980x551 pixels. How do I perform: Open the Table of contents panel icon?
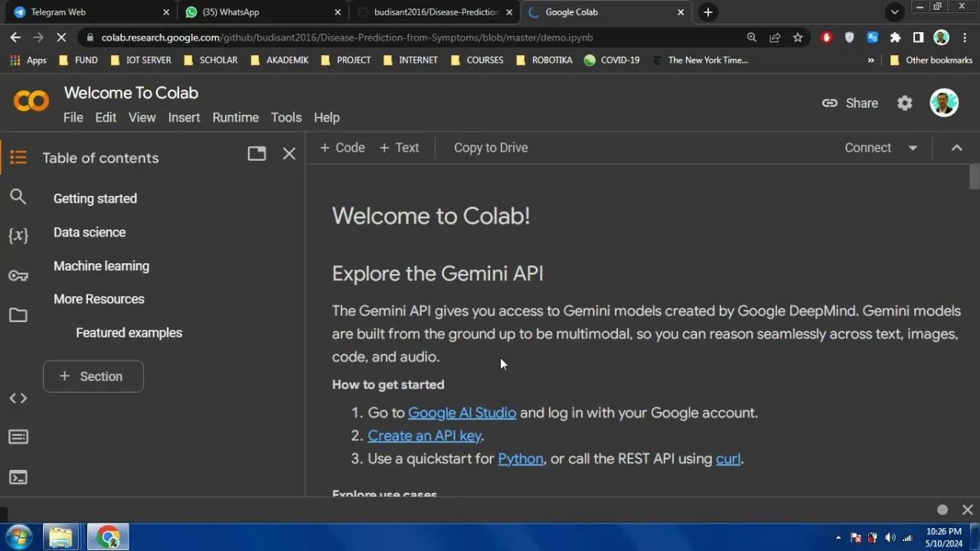pos(18,157)
